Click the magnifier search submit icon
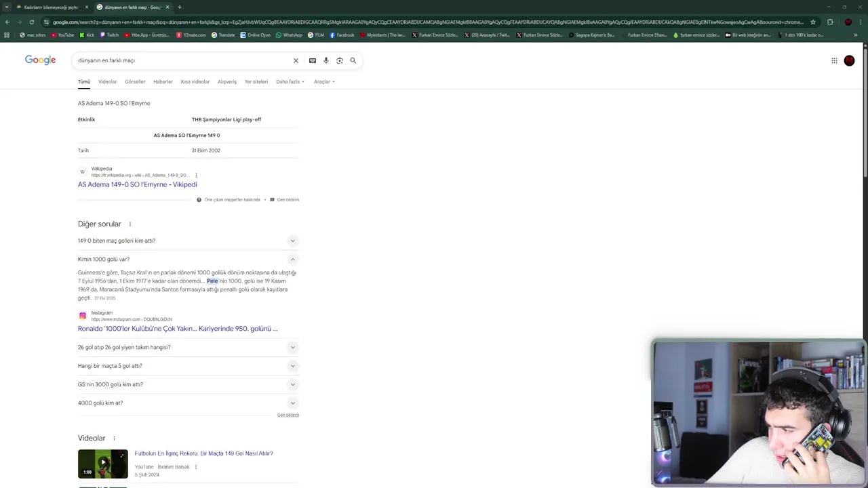This screenshot has height=488, width=868. point(353,60)
